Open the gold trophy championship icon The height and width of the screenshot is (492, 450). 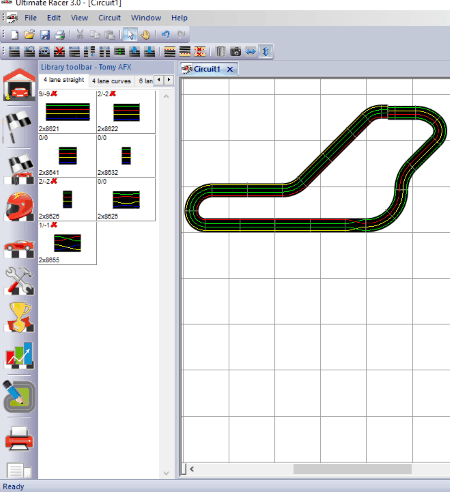(x=19, y=317)
